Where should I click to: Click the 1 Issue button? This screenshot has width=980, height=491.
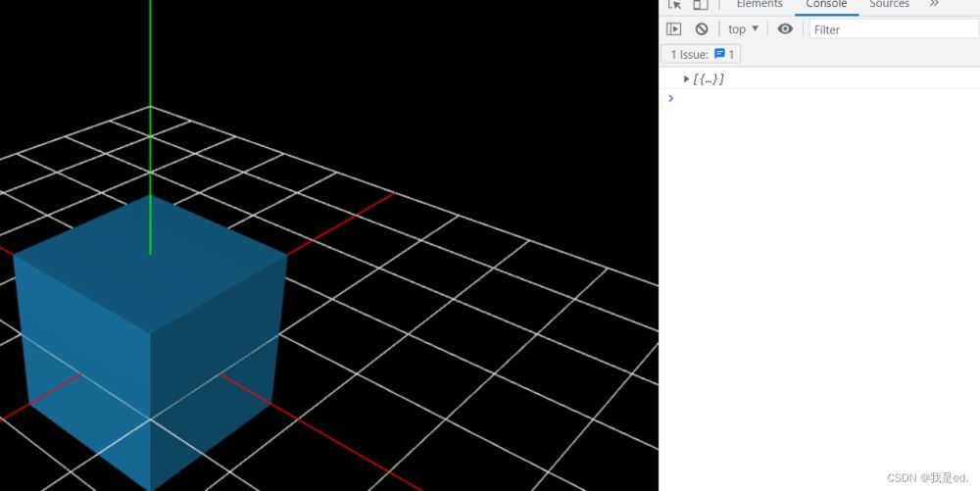[700, 55]
